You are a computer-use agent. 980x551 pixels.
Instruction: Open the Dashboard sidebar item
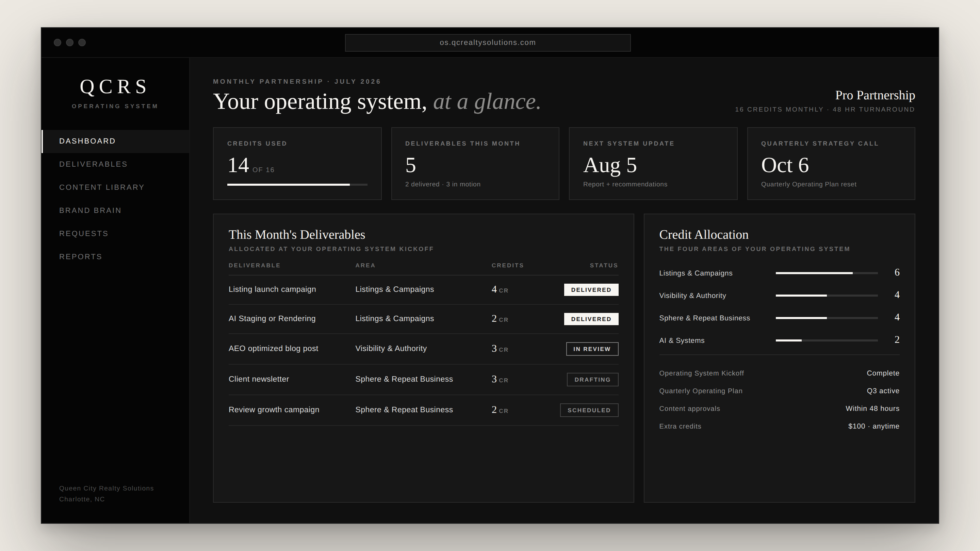pyautogui.click(x=115, y=141)
